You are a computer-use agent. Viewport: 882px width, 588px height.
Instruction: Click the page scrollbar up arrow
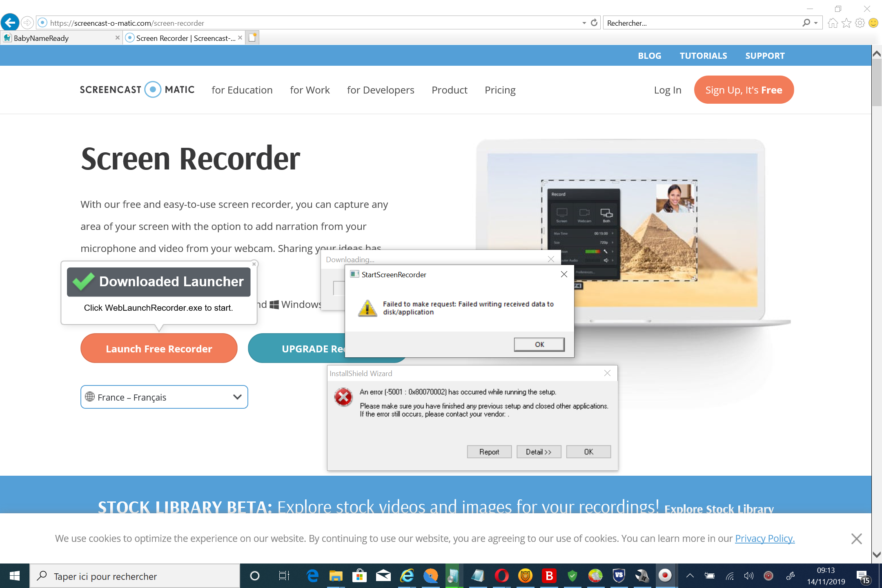[877, 53]
